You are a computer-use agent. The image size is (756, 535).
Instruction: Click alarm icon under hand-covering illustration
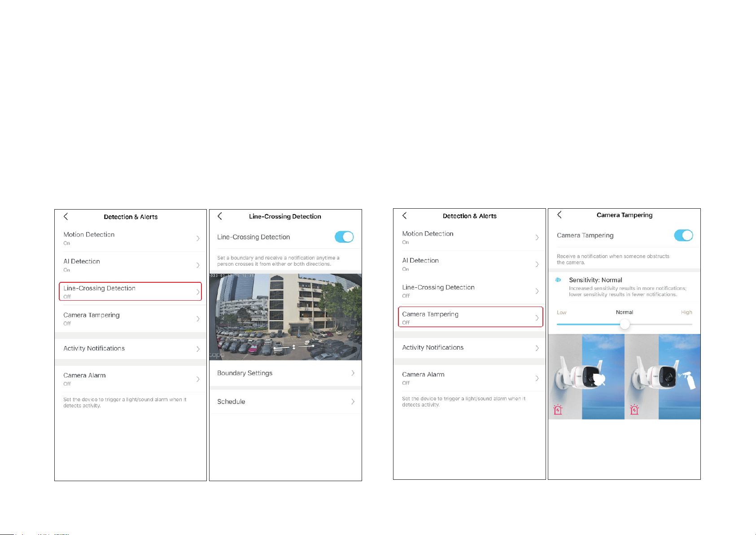coord(558,409)
